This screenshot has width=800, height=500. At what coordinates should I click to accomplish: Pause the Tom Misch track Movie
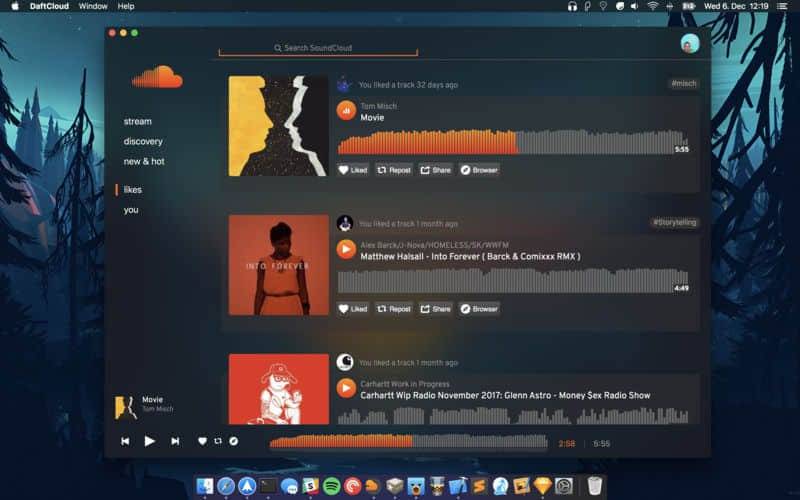point(346,111)
